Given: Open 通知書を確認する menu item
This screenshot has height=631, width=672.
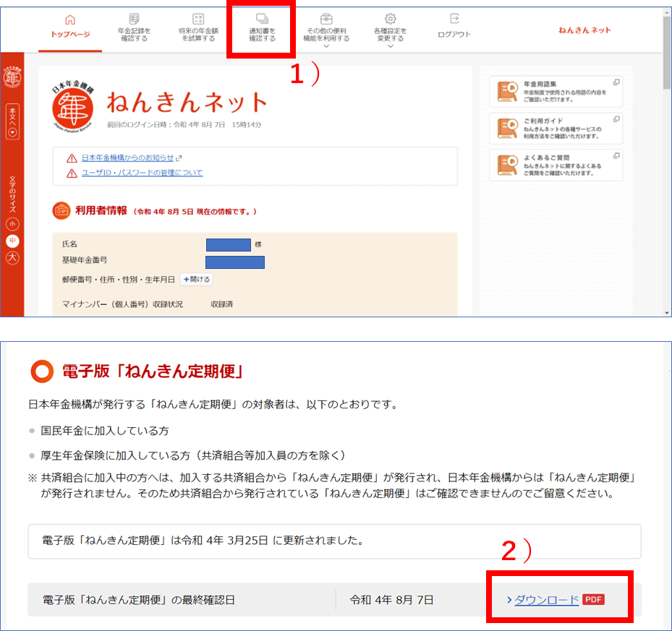Looking at the screenshot, I should click(263, 28).
